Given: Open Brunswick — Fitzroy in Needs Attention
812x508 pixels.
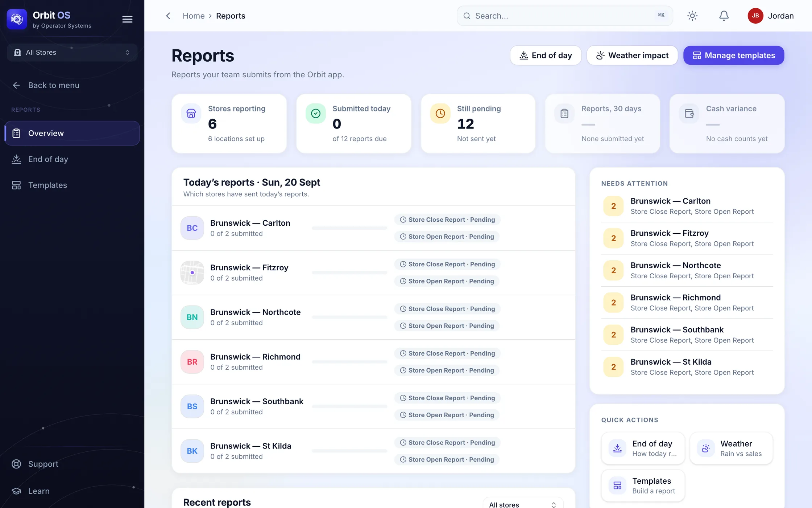Looking at the screenshot, I should coord(687,238).
